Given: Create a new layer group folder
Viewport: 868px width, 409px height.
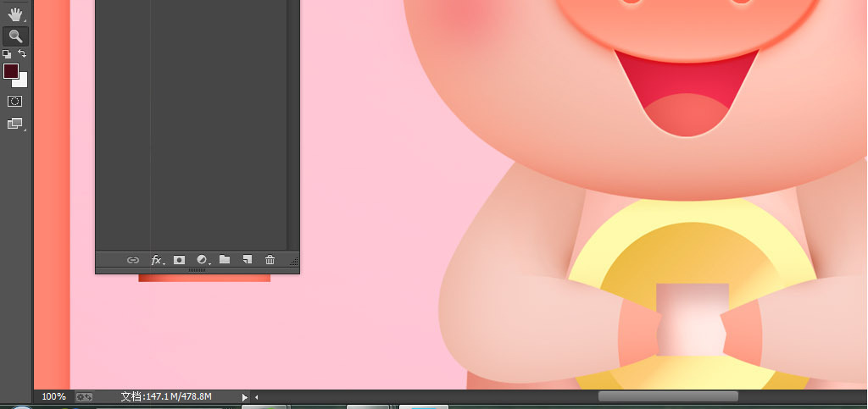Looking at the screenshot, I should pyautogui.click(x=225, y=260).
